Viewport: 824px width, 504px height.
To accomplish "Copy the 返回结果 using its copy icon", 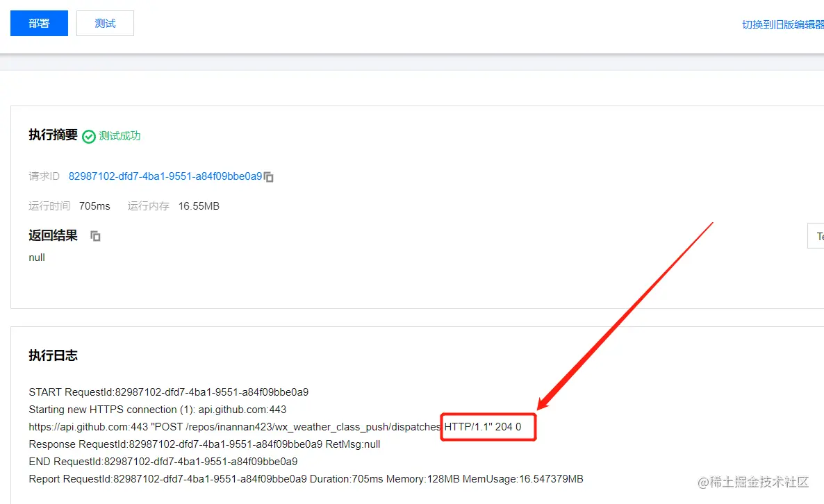I will [x=95, y=236].
